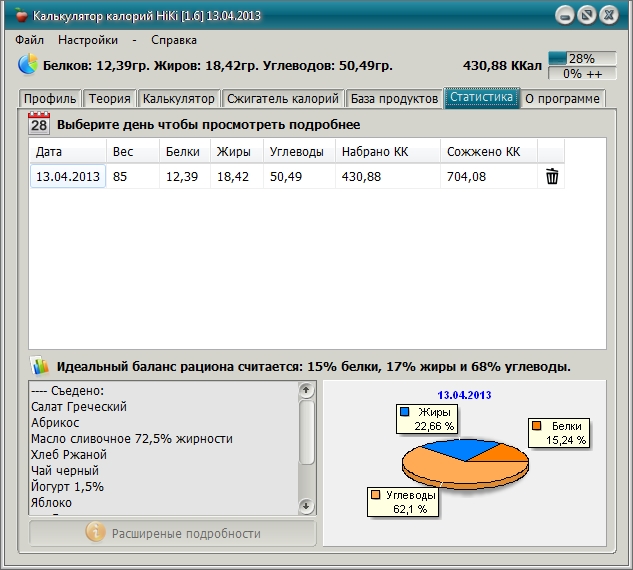The width and height of the screenshot is (633, 570).
Task: Click the pie chart icon near protein totals
Action: point(28,65)
